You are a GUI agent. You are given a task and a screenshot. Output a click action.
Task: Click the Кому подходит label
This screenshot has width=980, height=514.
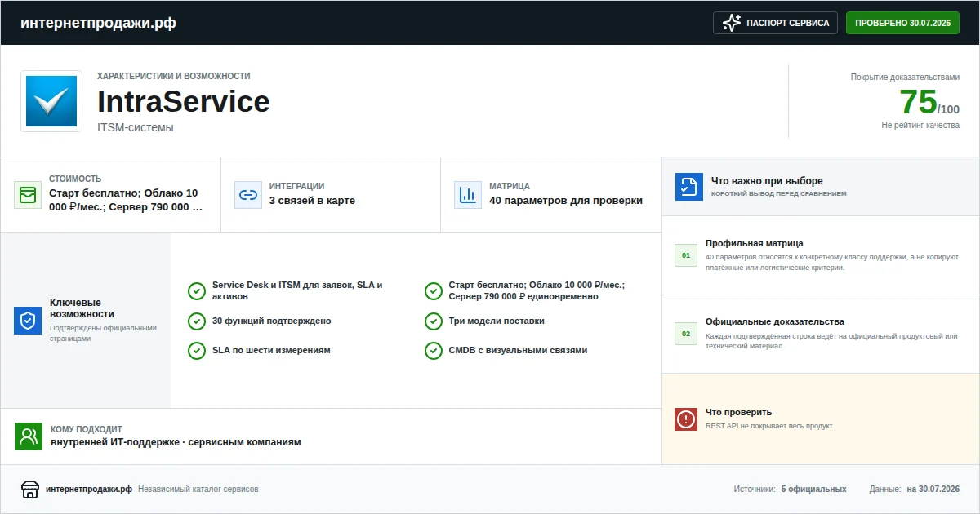click(86, 428)
